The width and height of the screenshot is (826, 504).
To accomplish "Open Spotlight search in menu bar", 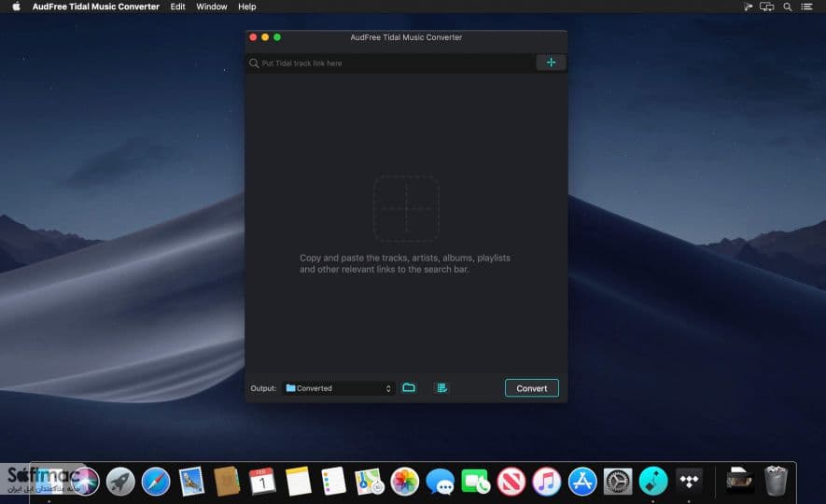I will 788,7.
